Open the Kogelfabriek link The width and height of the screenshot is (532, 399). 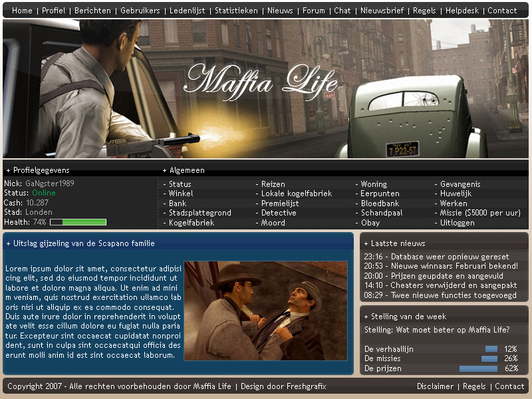click(x=192, y=223)
